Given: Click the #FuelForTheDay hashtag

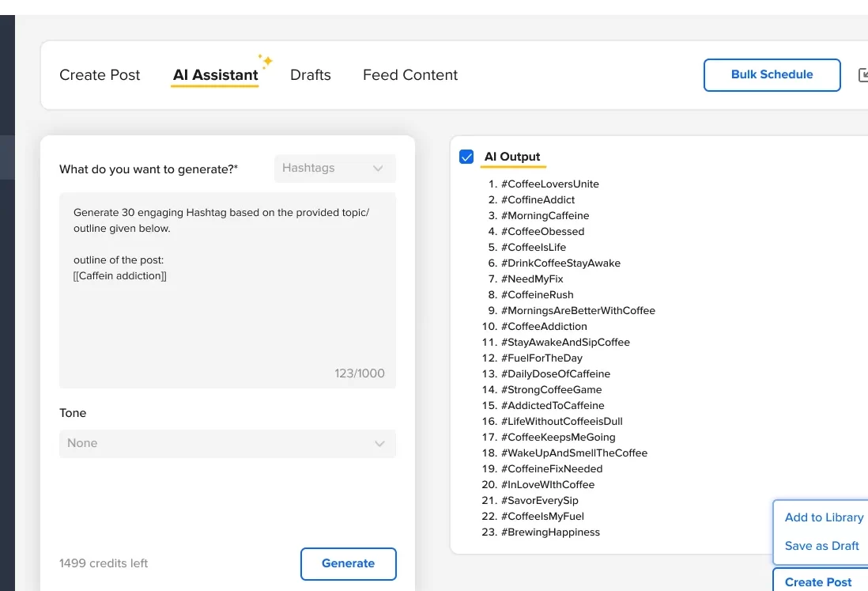Looking at the screenshot, I should 542,358.
